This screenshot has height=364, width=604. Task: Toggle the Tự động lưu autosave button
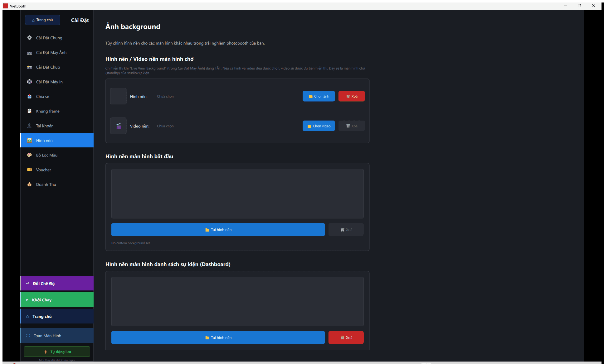(x=57, y=352)
